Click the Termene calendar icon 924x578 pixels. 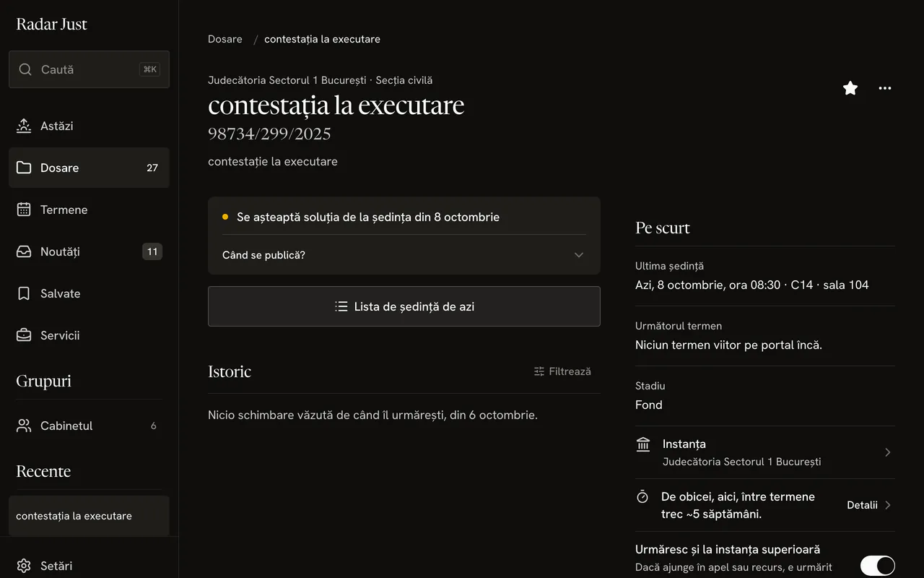[24, 210]
